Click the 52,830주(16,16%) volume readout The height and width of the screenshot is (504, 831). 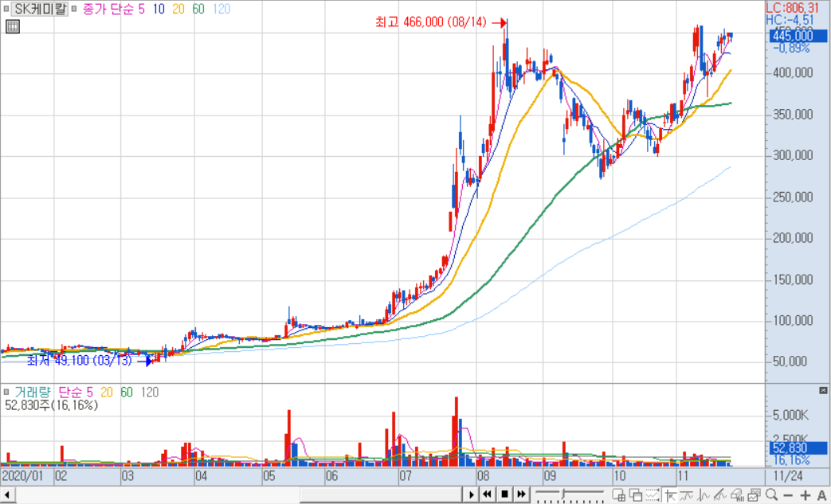[x=52, y=405]
